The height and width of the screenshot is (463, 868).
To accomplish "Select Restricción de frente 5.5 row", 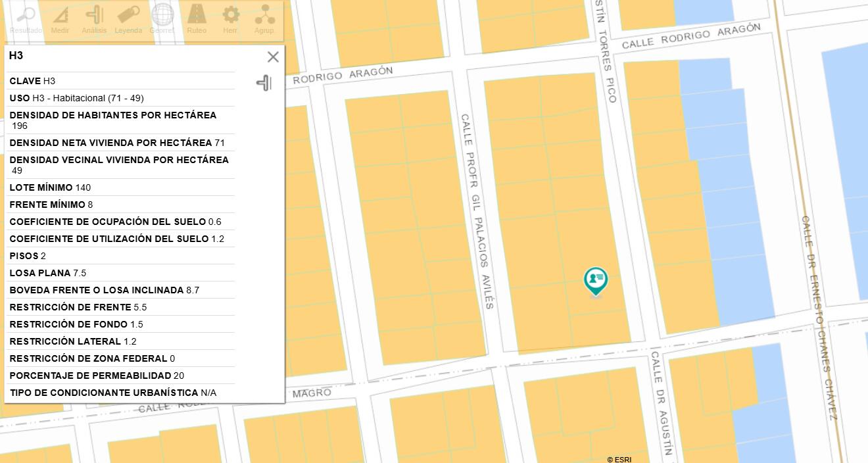I will 122,307.
